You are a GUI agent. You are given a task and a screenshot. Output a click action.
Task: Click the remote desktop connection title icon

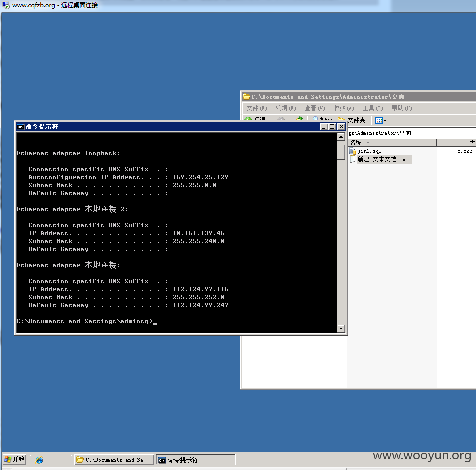[x=6, y=5]
